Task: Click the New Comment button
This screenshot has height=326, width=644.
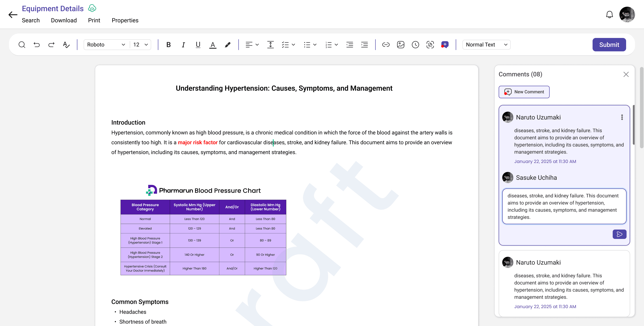Action: (524, 92)
